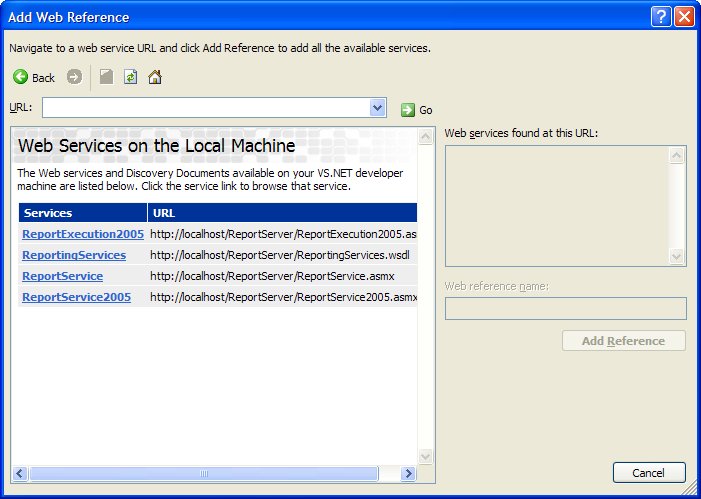Click the green Back arrow icon
The width and height of the screenshot is (701, 499).
[x=20, y=77]
